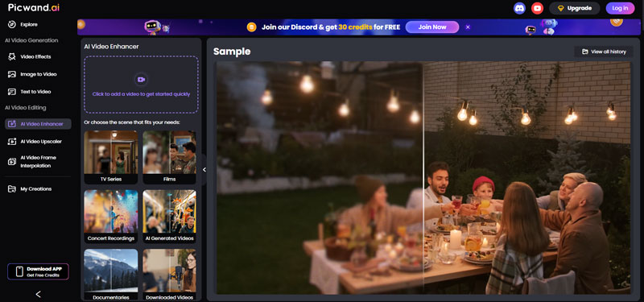Click the add video camera icon
The image size is (644, 302).
142,79
